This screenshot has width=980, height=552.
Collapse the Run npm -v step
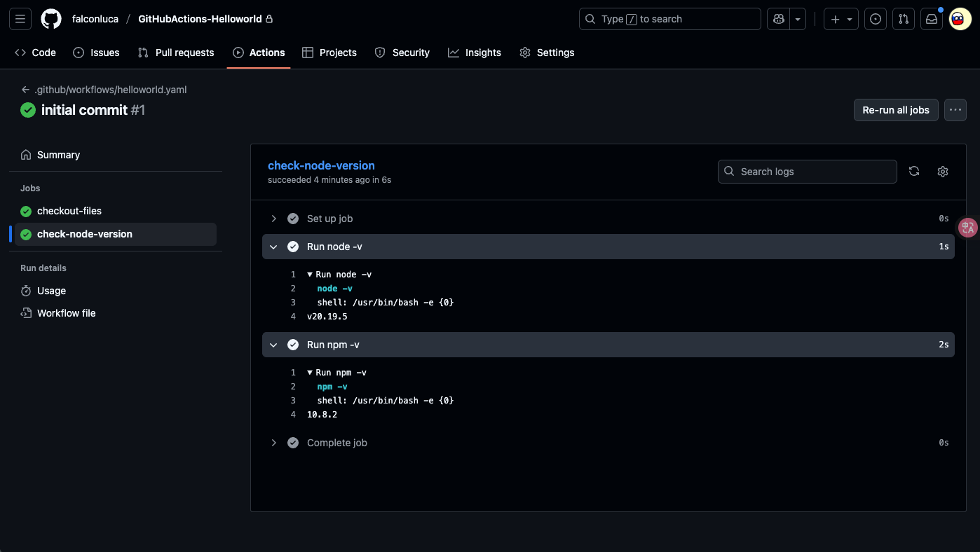[274, 345]
